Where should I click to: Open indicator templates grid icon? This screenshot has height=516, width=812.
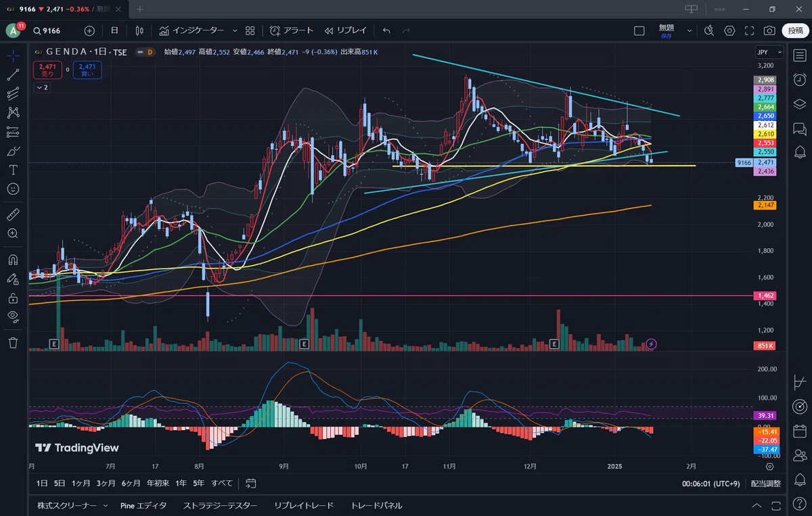click(x=250, y=30)
